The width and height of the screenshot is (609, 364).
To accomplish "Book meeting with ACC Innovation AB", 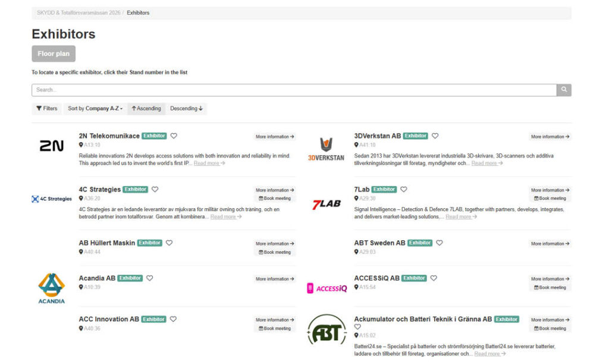I will (x=275, y=329).
